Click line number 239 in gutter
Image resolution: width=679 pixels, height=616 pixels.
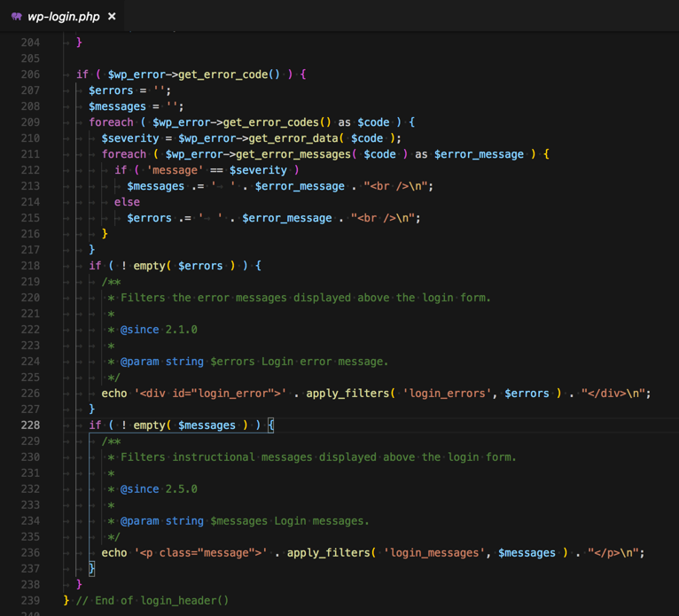[30, 600]
